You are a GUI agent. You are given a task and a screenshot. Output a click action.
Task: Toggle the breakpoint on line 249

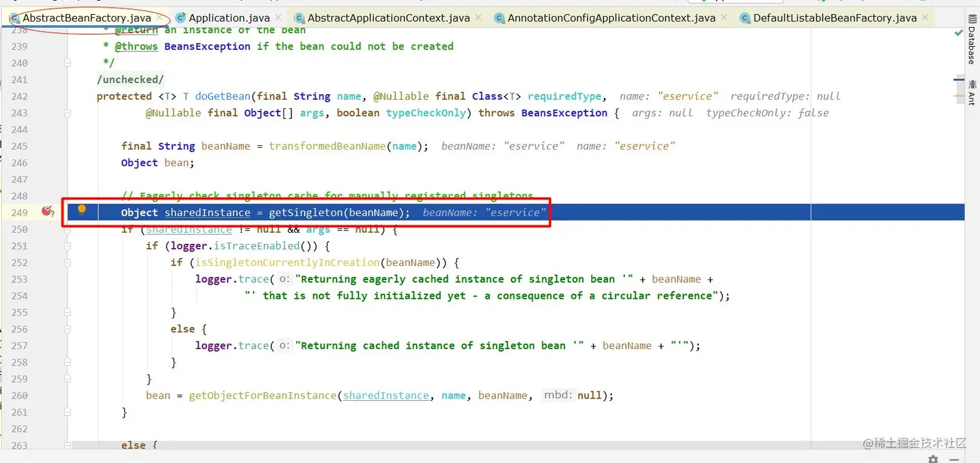click(47, 211)
